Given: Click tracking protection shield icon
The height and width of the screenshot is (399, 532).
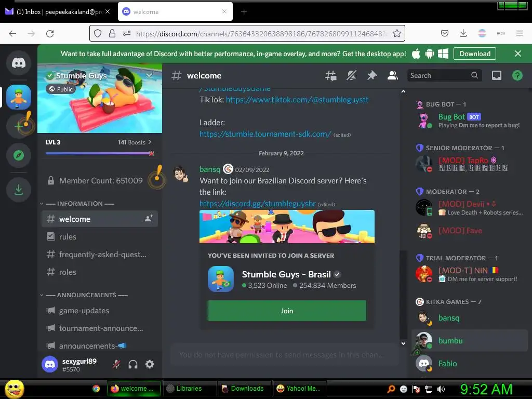Looking at the screenshot, I should click(x=98, y=33).
